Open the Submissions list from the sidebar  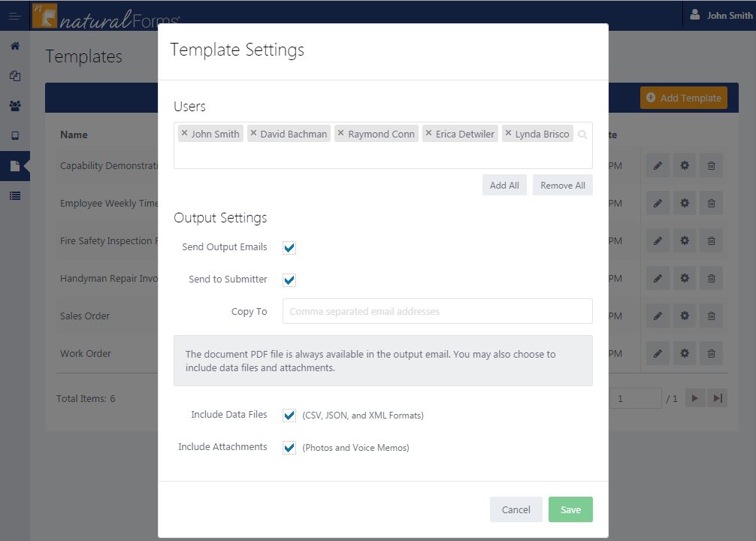[x=15, y=196]
